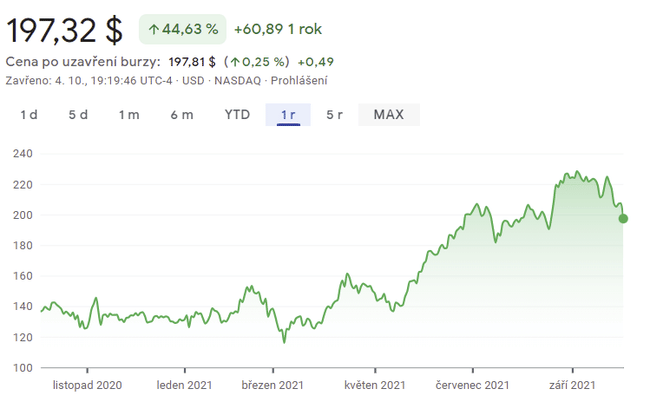Open the Prohlášení disclaimer link

pos(299,80)
